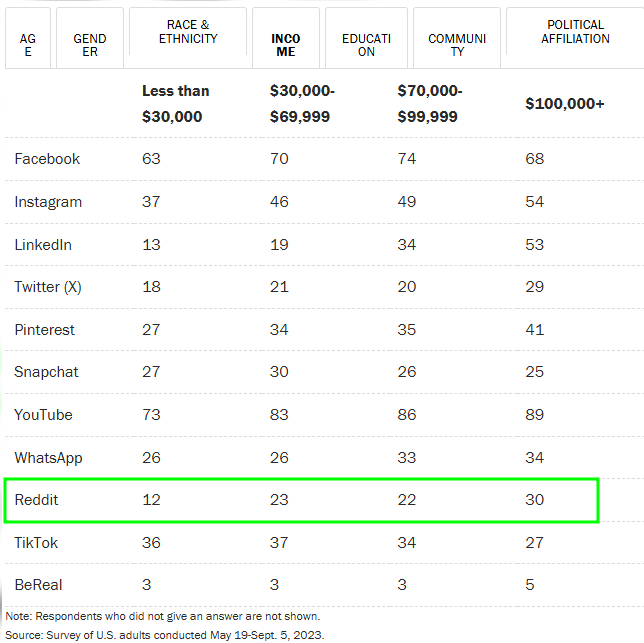
Task: Select the TikTok row label
Action: click(x=36, y=543)
